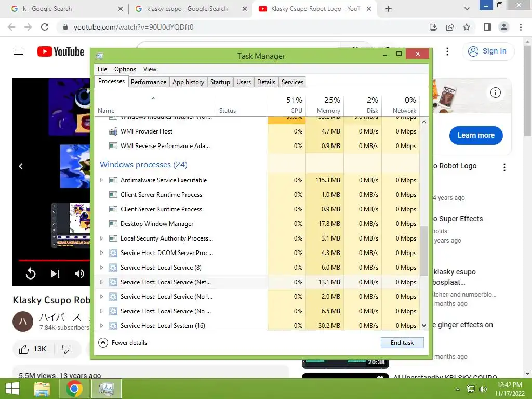Install app icon in the address bar
Viewport: 532px width, 399px height.
coord(433,27)
